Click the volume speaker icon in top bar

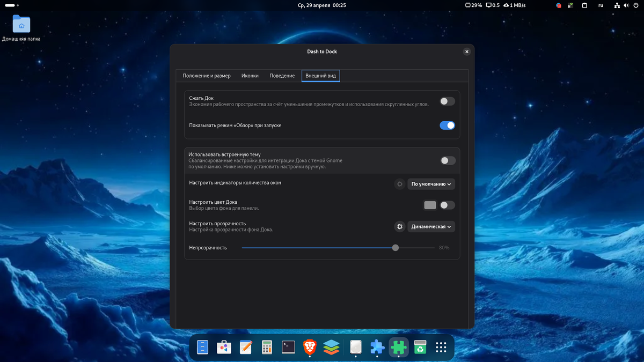pyautogui.click(x=626, y=5)
